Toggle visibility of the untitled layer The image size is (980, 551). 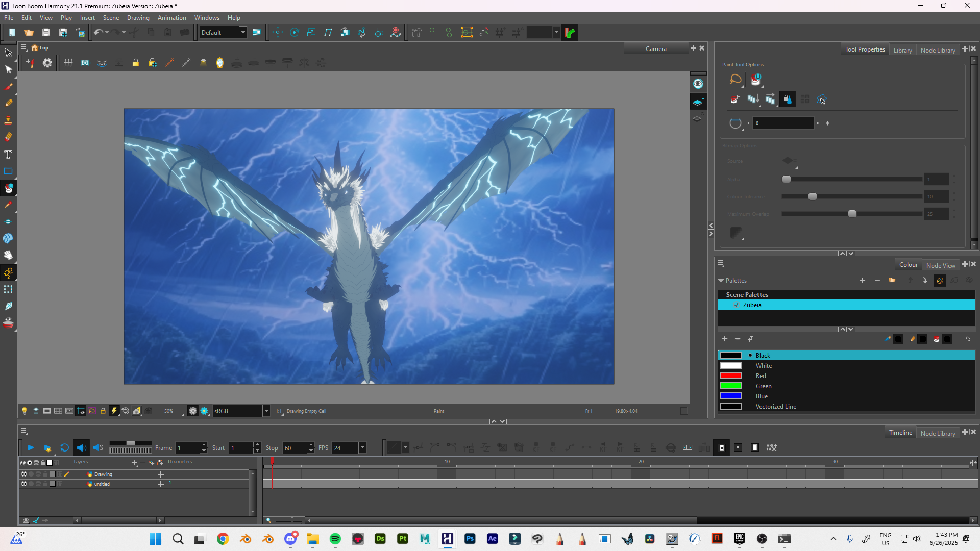[23, 484]
